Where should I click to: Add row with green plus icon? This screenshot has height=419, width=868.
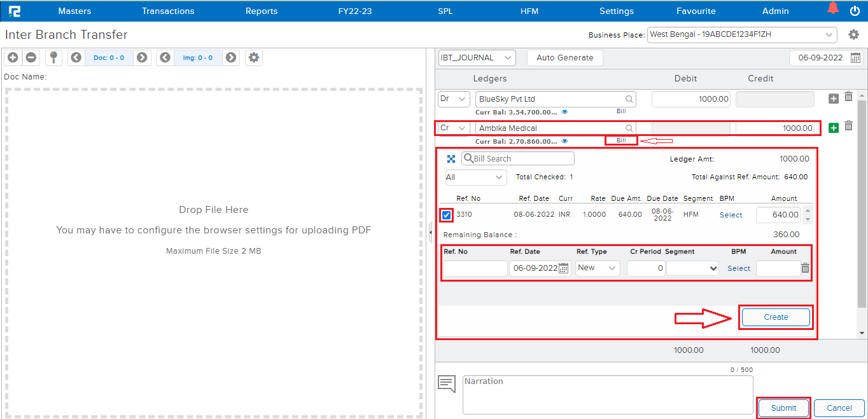(834, 128)
